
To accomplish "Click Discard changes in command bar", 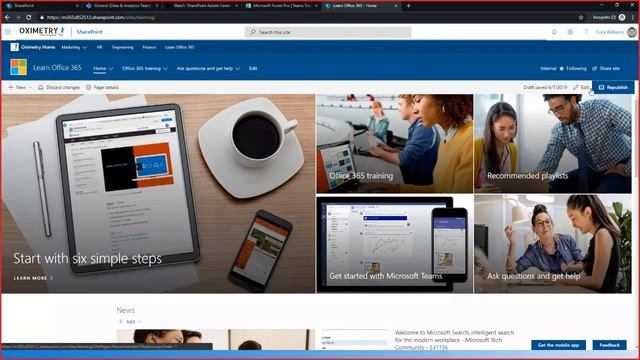I will (59, 87).
